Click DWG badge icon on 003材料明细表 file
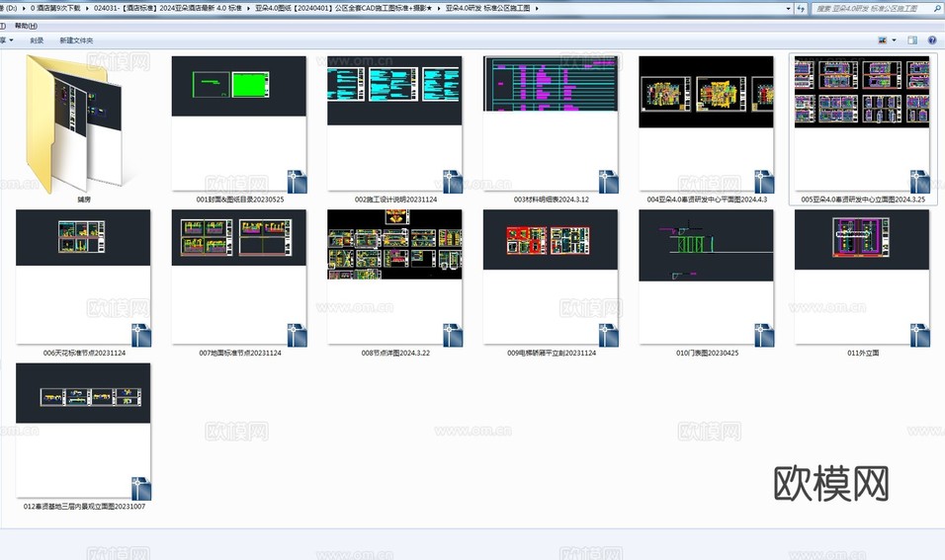Viewport: 945px width, 560px height. pyautogui.click(x=608, y=182)
